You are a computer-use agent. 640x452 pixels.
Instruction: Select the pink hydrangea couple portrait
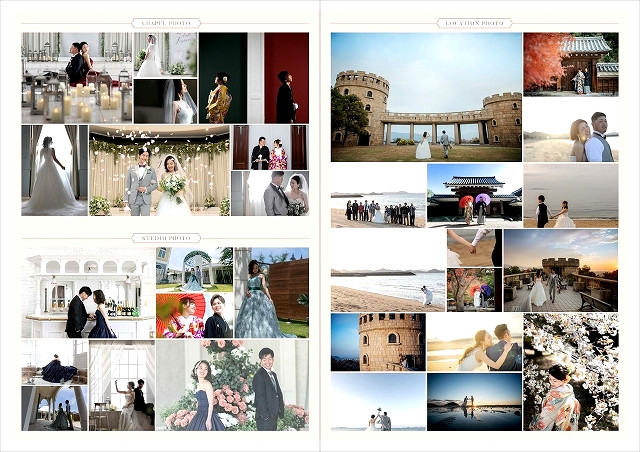pos(232,385)
